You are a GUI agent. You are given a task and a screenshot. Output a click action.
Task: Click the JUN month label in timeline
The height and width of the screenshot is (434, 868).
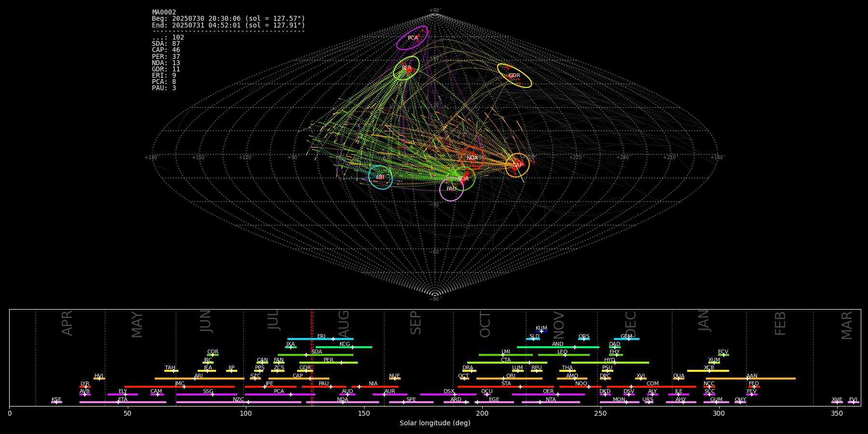click(x=205, y=321)
